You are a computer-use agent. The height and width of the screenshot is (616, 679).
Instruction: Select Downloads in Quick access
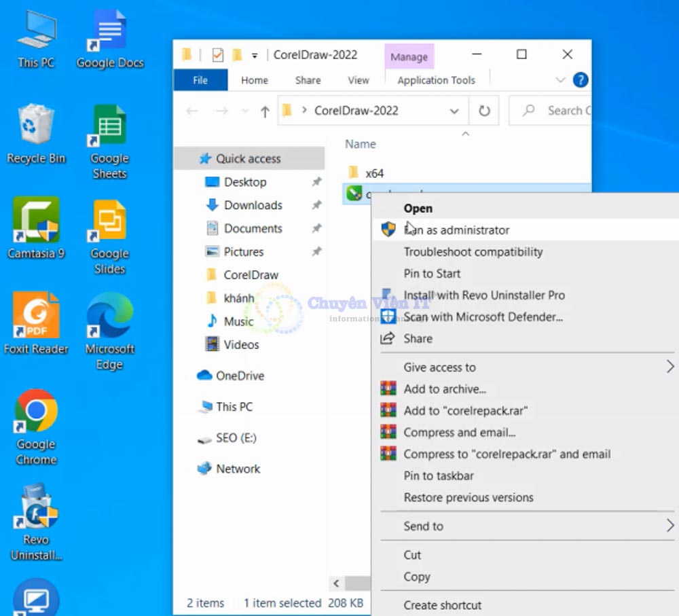coord(253,205)
